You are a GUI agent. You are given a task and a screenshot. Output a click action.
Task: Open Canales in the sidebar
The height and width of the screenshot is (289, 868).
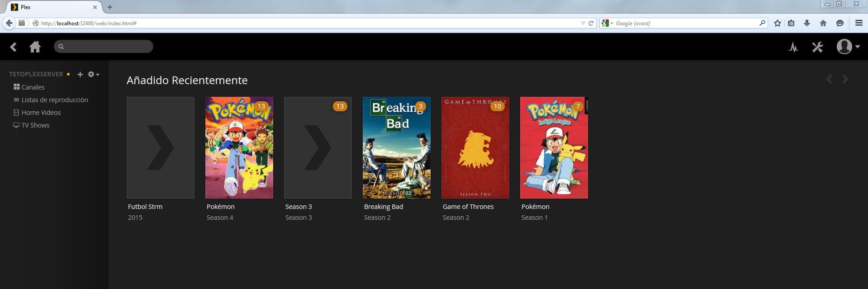[x=33, y=87]
